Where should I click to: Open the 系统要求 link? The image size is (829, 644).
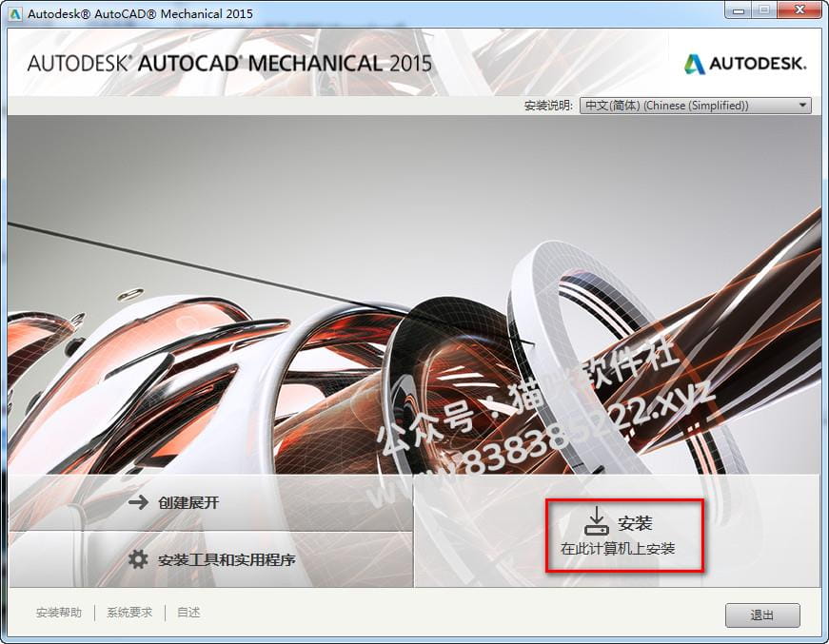[129, 613]
